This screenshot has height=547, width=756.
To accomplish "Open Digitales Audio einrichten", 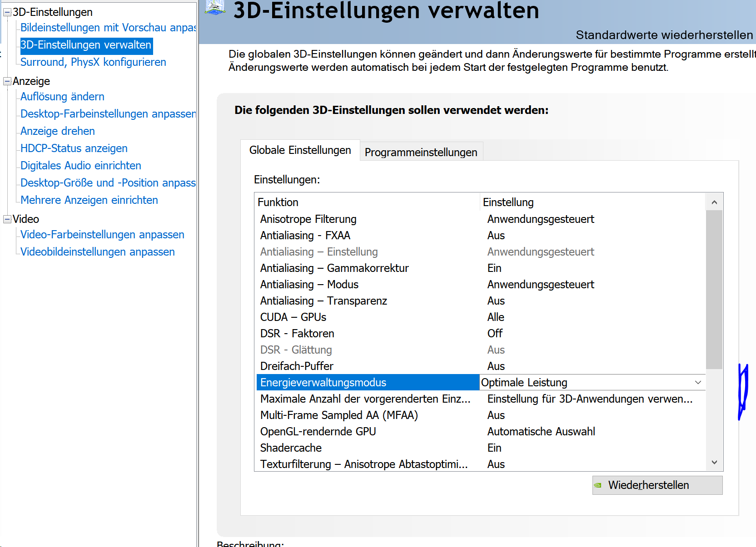I will tap(81, 166).
